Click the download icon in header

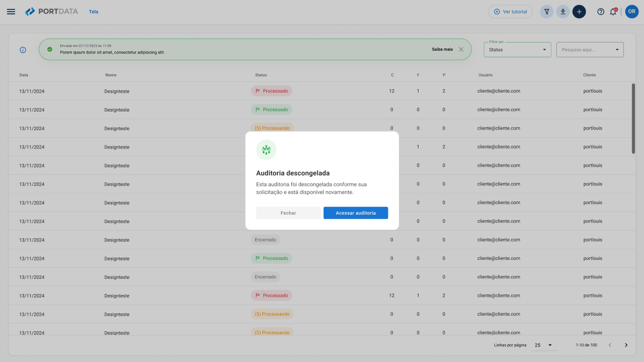[x=563, y=12]
